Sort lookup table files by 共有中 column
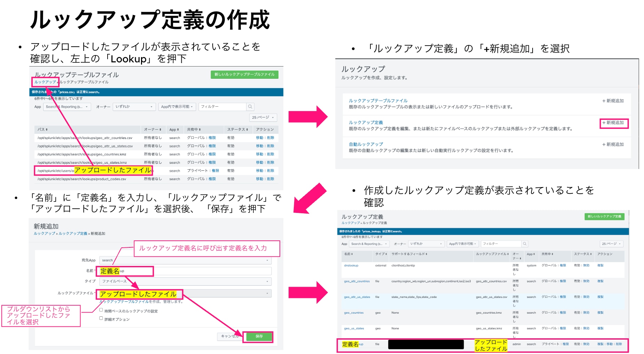 tap(194, 129)
